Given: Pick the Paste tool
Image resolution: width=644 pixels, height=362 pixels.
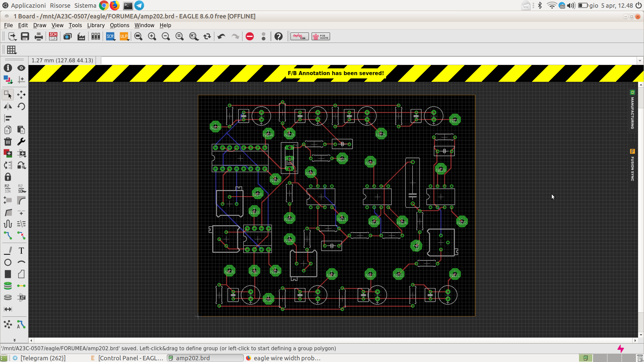Looking at the screenshot, I should click(21, 130).
